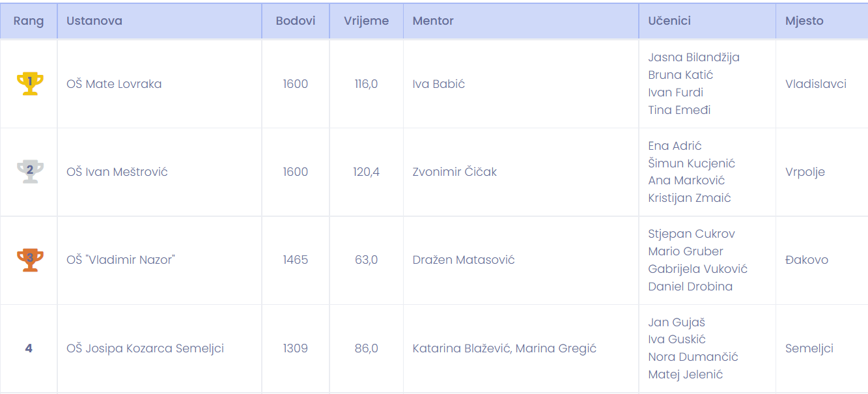Sort by the Ustanova column header
Screen dimensions: 868x394
pos(94,21)
